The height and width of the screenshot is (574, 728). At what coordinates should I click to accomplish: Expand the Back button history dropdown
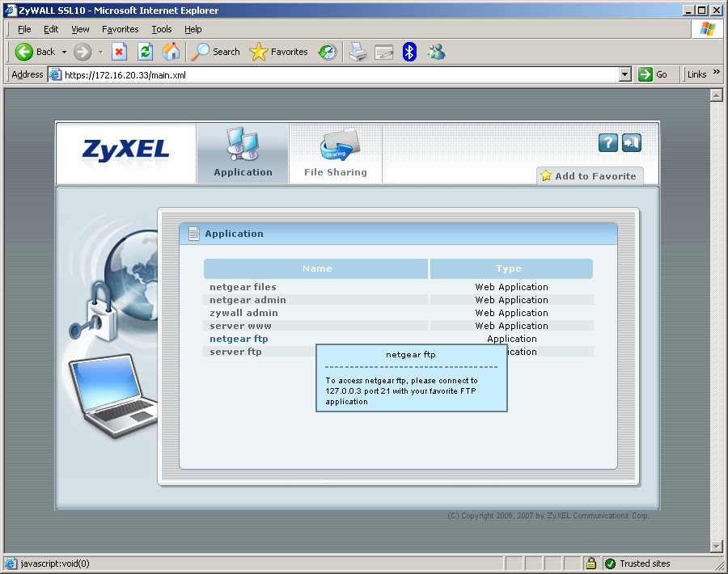[64, 52]
